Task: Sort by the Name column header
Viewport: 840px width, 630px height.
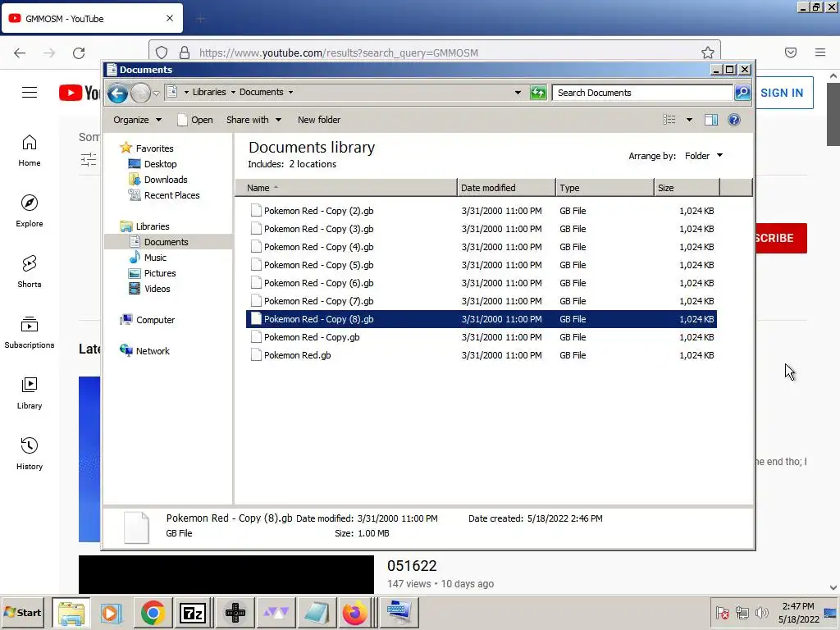Action: 346,188
